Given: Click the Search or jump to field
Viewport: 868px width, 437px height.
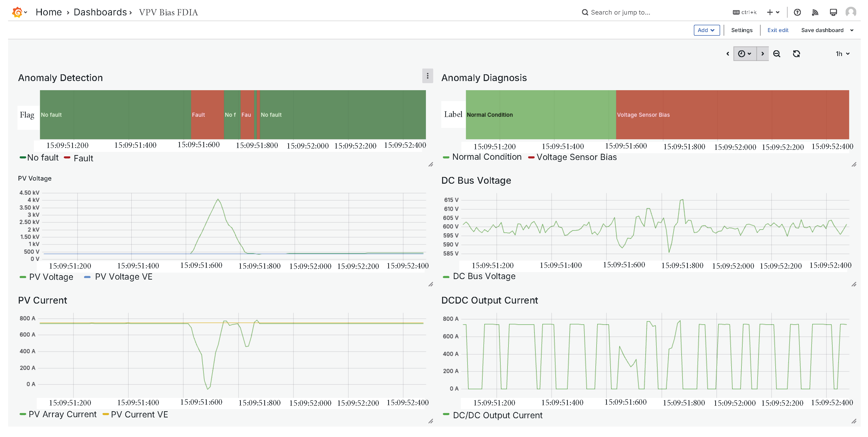Looking at the screenshot, I should click(620, 13).
